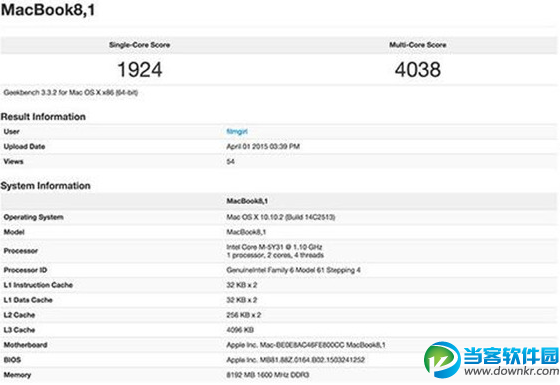
Task: Click the Intel Core M-5Y31 processor text
Action: tap(274, 247)
